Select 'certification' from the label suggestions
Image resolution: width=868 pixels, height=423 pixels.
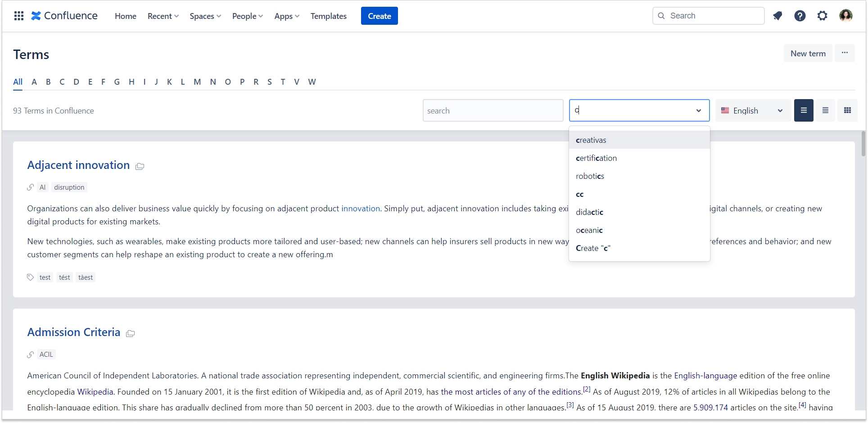coord(596,158)
